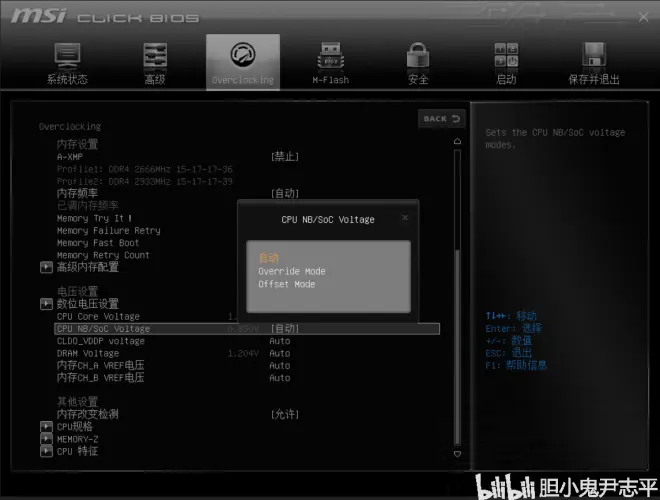Close the CPU NB/SoC Voltage popup
The image size is (660, 500).
point(405,218)
